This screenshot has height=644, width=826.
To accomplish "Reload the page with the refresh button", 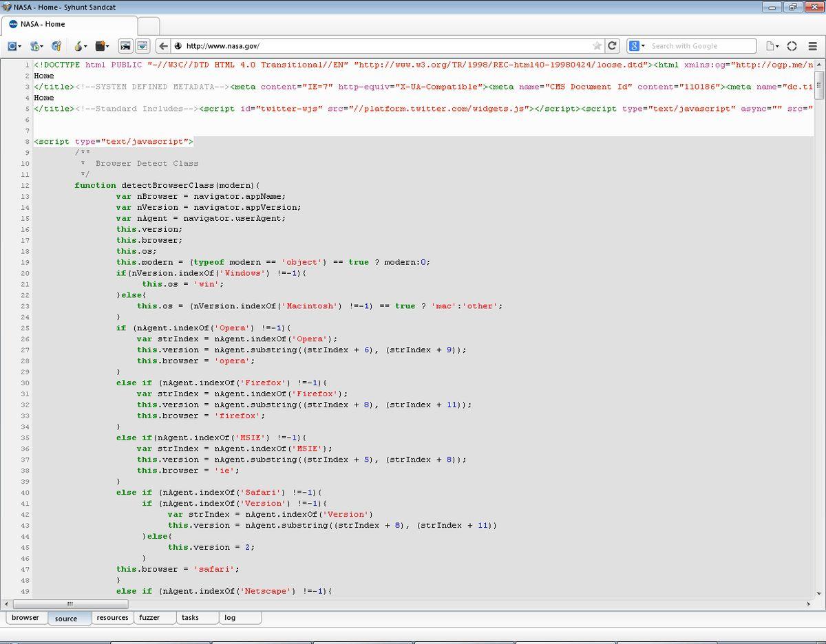I will click(612, 46).
